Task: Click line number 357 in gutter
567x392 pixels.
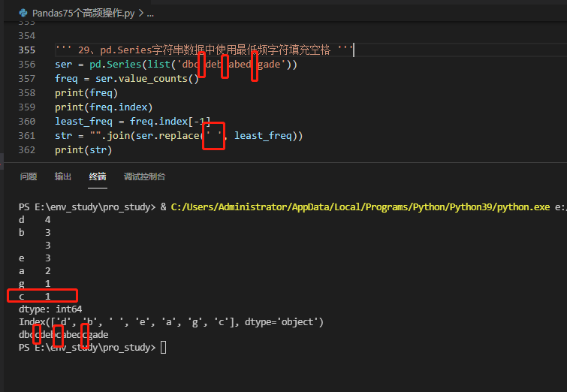Action: coord(27,78)
